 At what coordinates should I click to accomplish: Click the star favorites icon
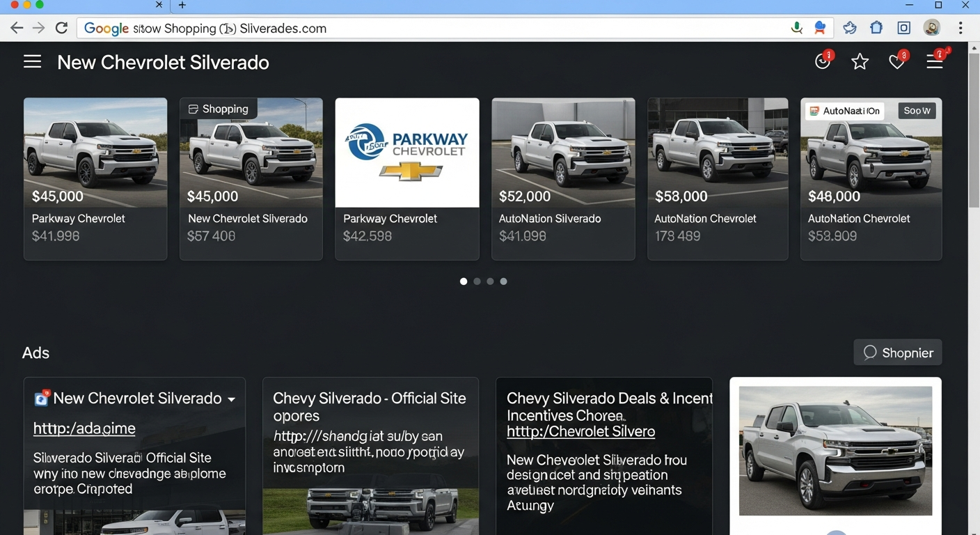pyautogui.click(x=860, y=62)
